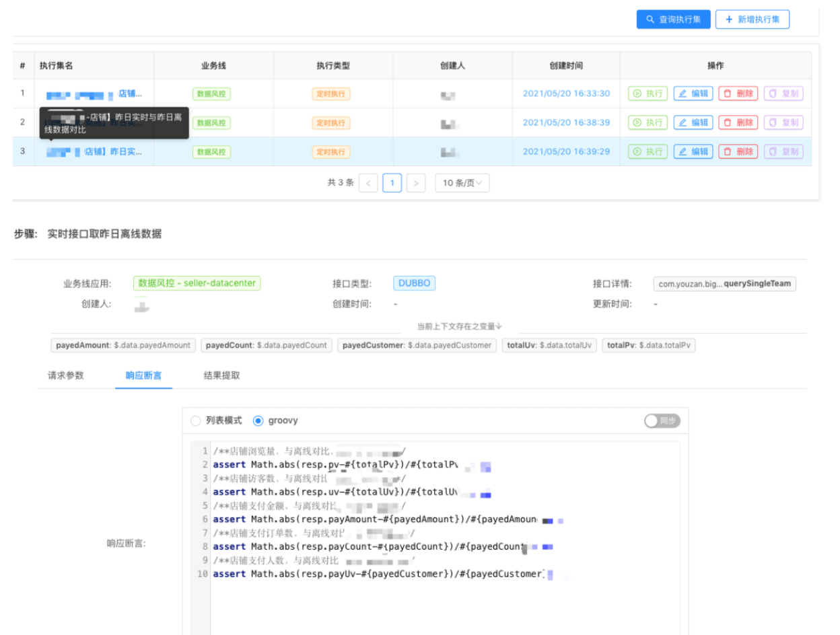Click the 创建时间 column header
Image resolution: width=840 pixels, height=635 pixels.
566,65
